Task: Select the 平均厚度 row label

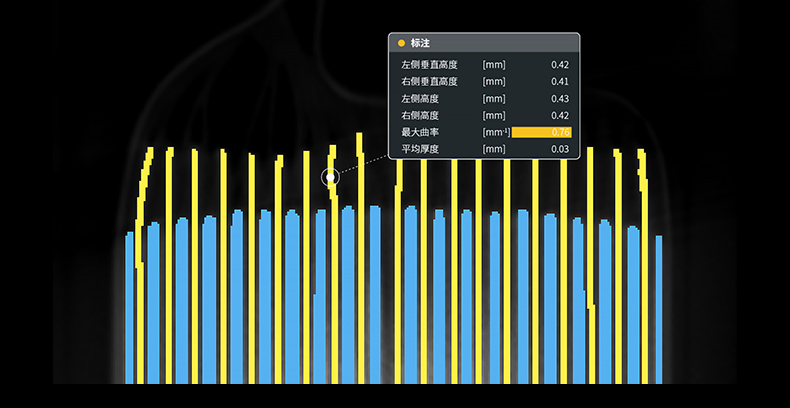Action: click(x=420, y=149)
